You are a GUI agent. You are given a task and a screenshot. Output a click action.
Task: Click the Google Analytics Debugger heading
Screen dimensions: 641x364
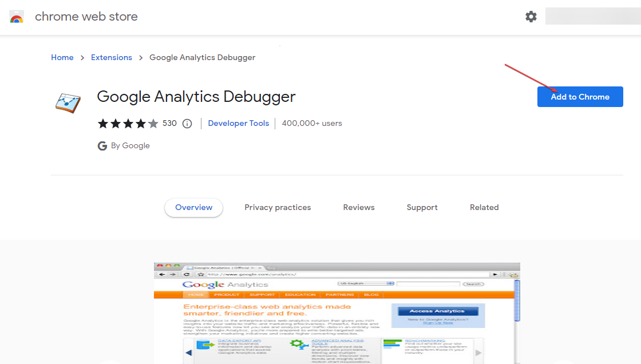(x=196, y=97)
